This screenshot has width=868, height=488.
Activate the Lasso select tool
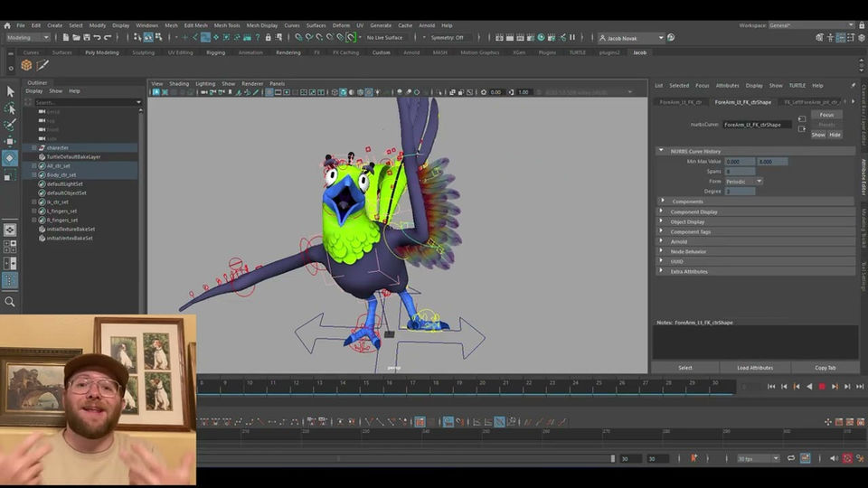click(10, 108)
